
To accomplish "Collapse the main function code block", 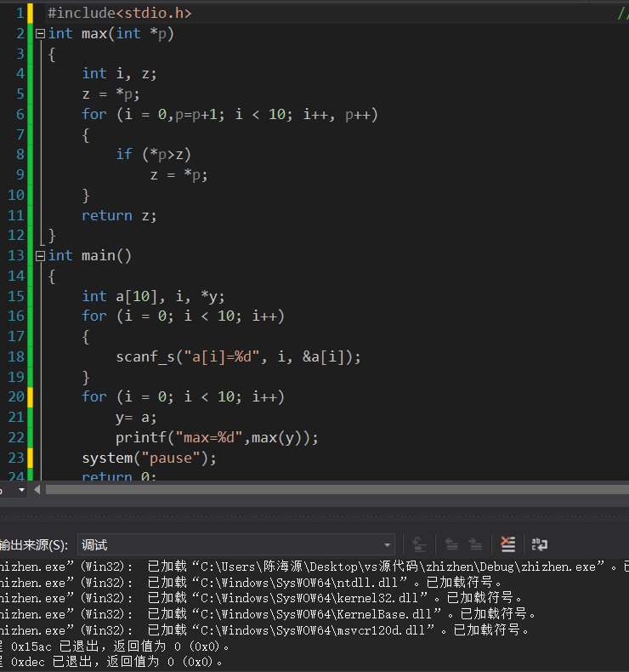I will pyautogui.click(x=40, y=256).
